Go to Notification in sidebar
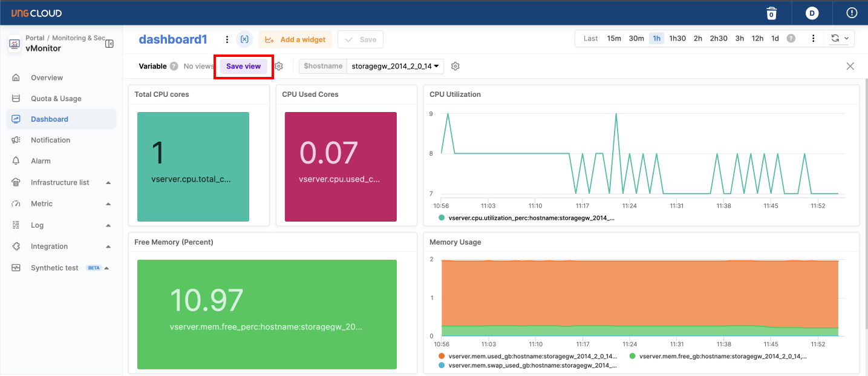 51,140
